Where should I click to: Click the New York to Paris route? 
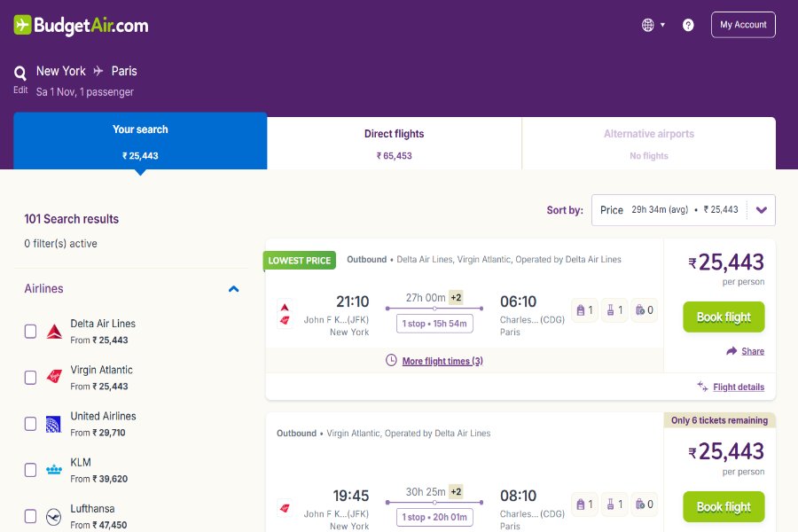point(87,71)
